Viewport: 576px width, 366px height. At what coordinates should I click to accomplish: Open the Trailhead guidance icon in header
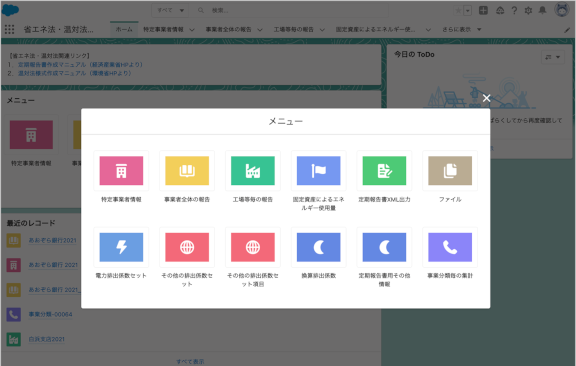[x=500, y=11]
